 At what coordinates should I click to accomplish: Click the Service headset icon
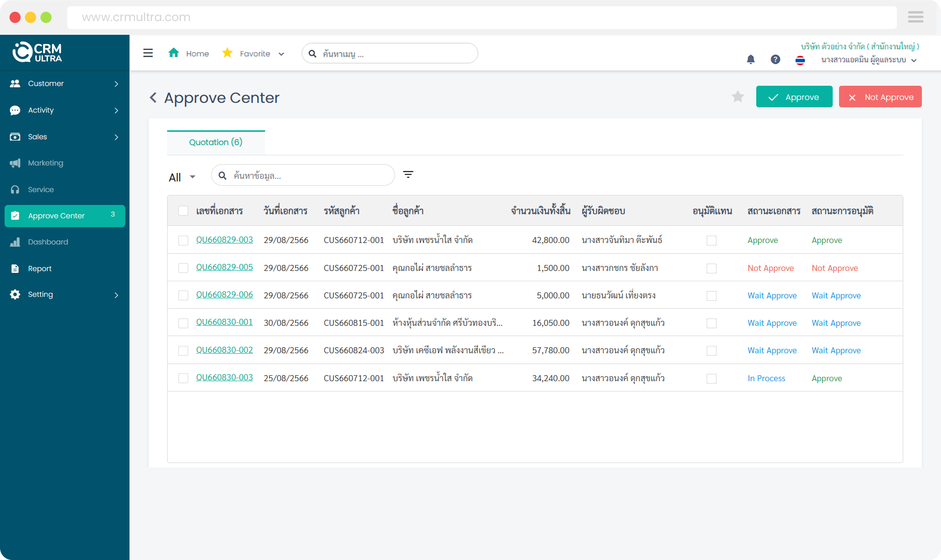(15, 190)
